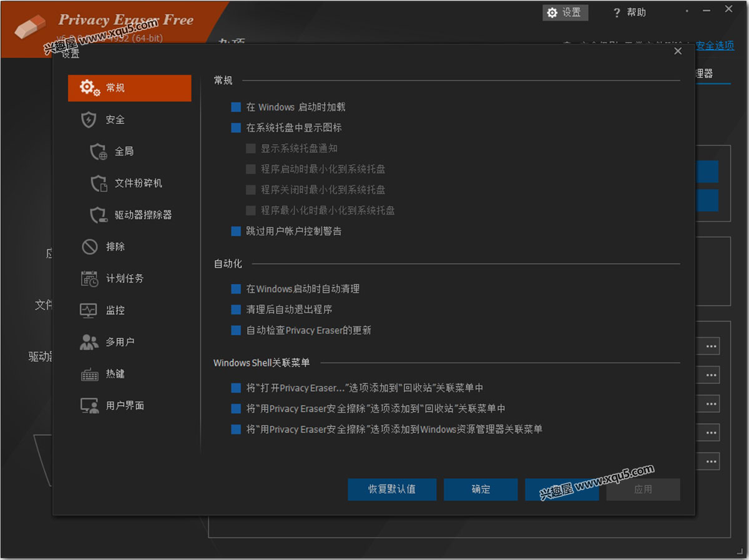The image size is (749, 560).
Task: Open the 多用户 settings page
Action: coord(130,342)
